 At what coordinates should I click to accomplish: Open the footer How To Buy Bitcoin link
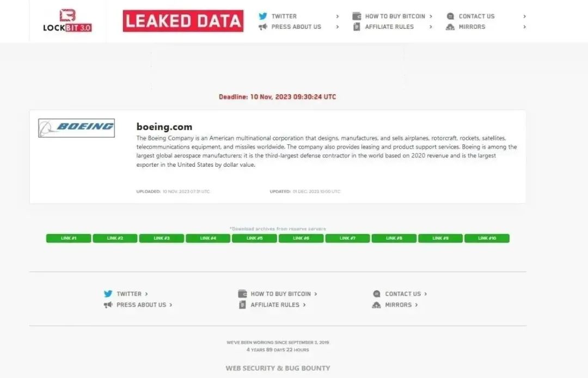click(280, 294)
